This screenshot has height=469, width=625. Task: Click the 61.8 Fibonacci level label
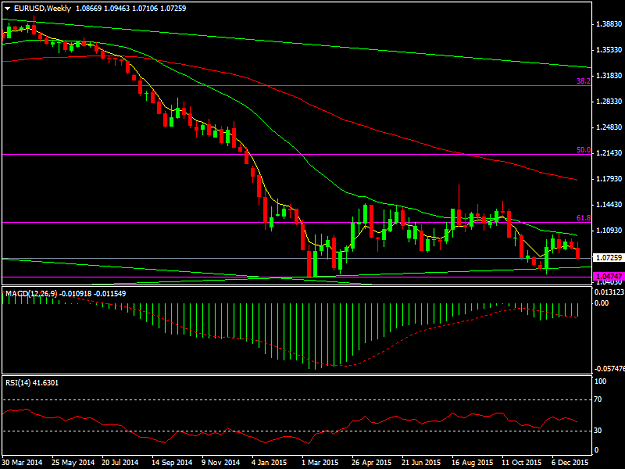pyautogui.click(x=583, y=218)
